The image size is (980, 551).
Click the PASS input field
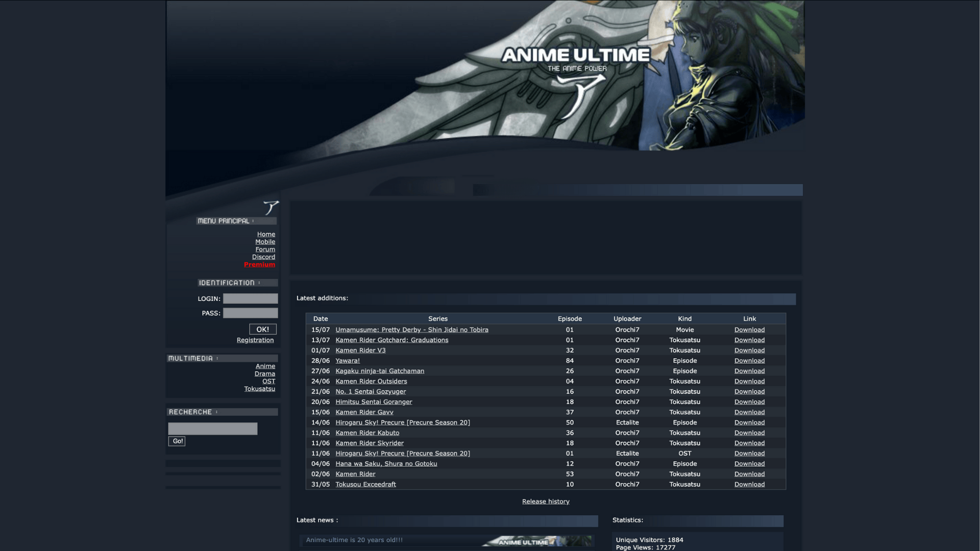point(250,313)
